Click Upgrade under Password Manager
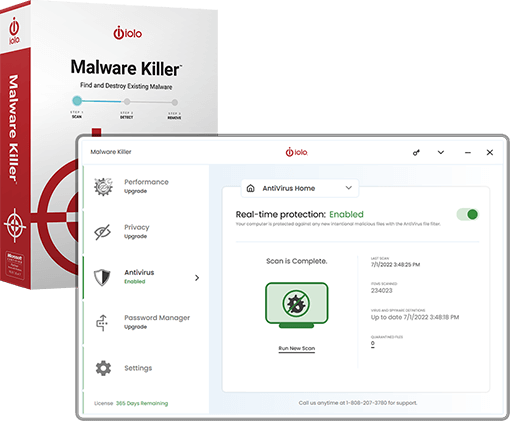This screenshot has width=510, height=421. pos(135,327)
